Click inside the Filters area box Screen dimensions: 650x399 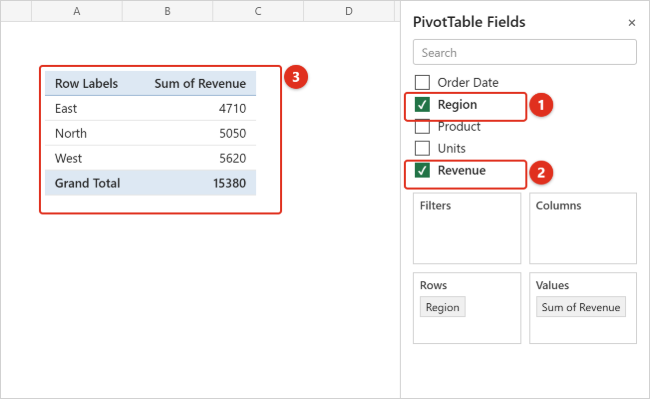[x=467, y=228]
